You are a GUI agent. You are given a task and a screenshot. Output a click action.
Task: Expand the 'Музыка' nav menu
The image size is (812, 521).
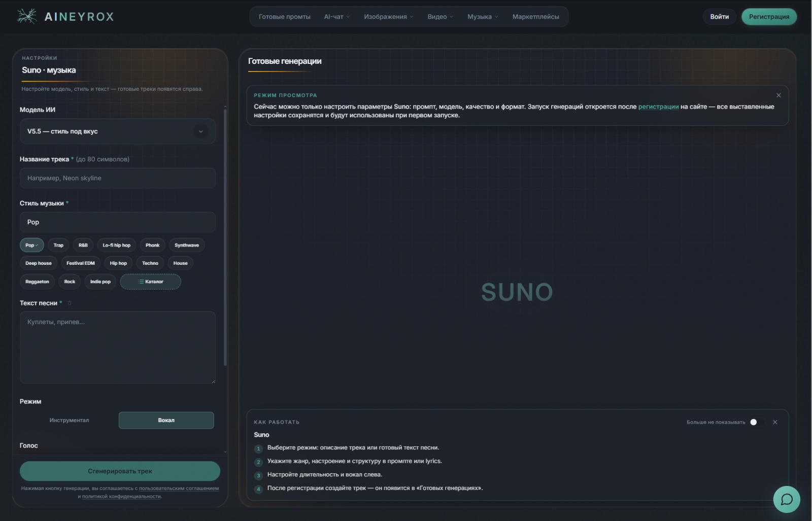tap(483, 17)
